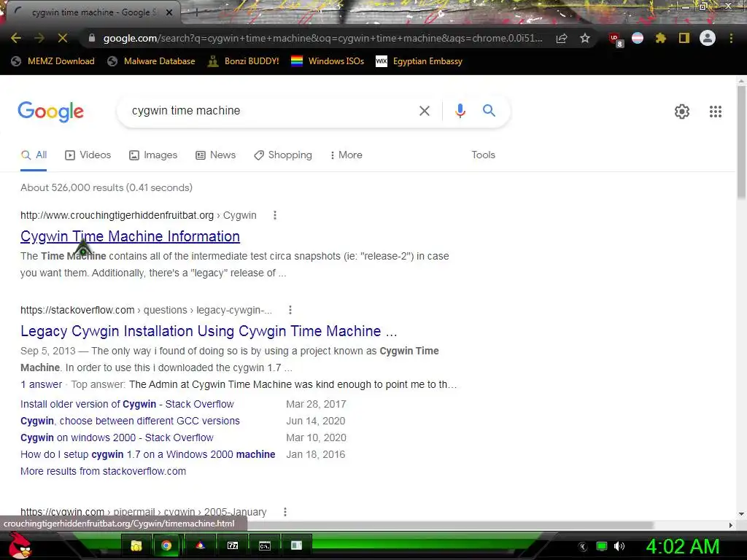
Task: Stop loading the page with the X button
Action: coord(63,38)
